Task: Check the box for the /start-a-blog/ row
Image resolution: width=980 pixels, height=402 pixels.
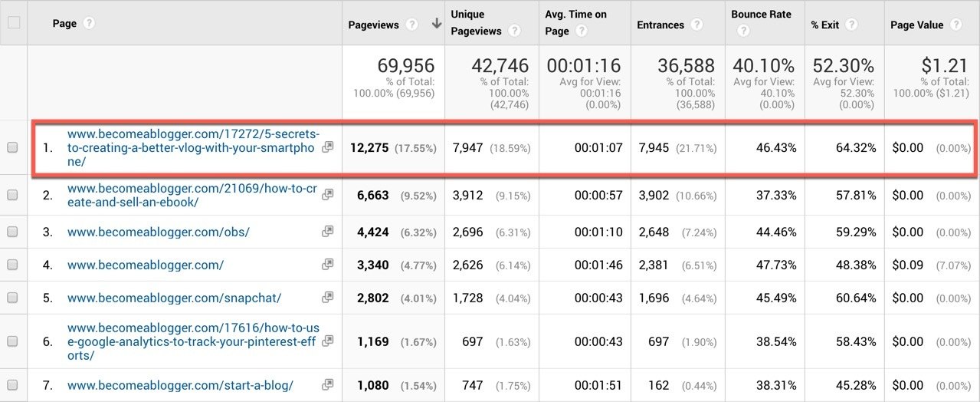Action: click(12, 386)
